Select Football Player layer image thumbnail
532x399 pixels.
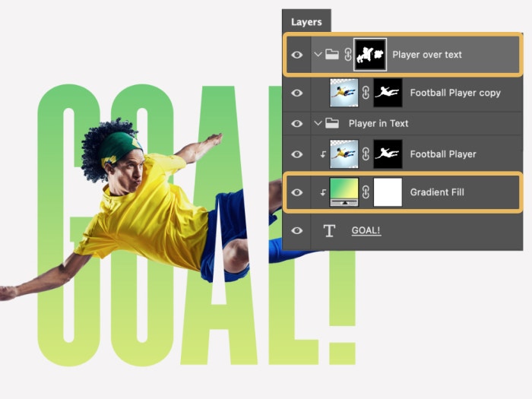(x=344, y=154)
